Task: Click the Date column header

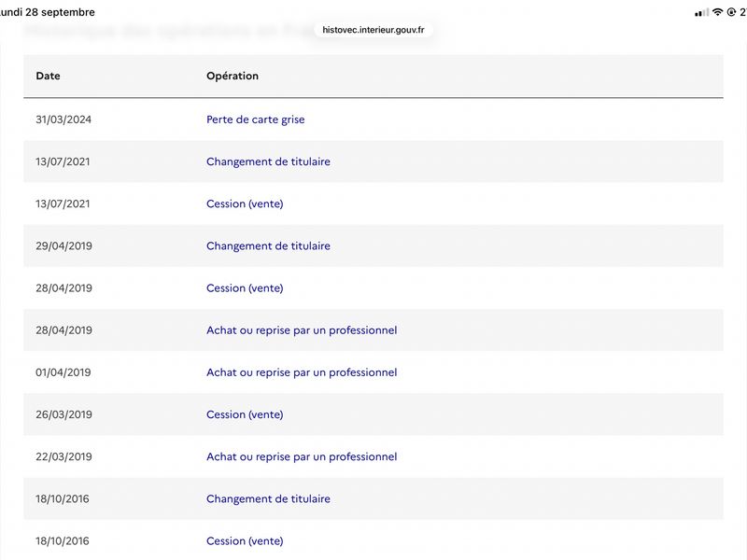Action: pos(49,77)
